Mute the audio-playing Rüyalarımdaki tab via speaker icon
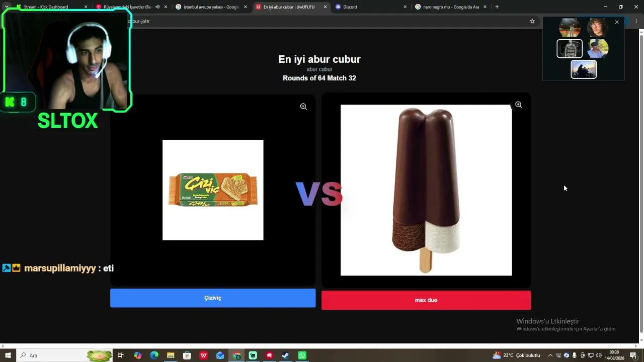Viewport: 644px width, 362px height. pyautogui.click(x=157, y=7)
